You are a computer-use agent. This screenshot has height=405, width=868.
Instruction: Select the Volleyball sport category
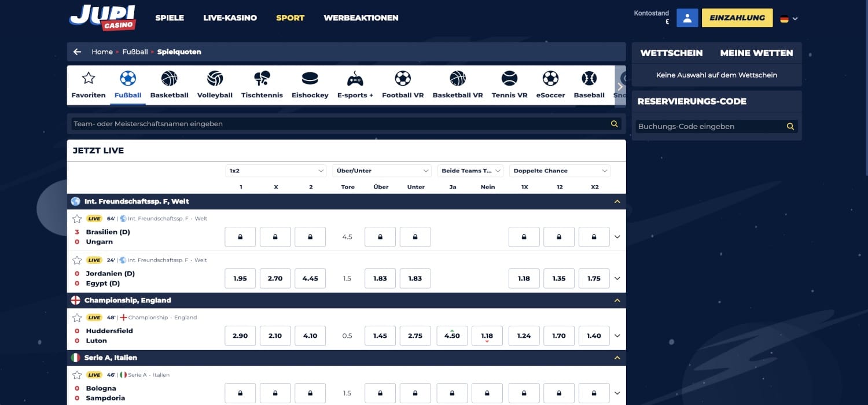pyautogui.click(x=215, y=85)
